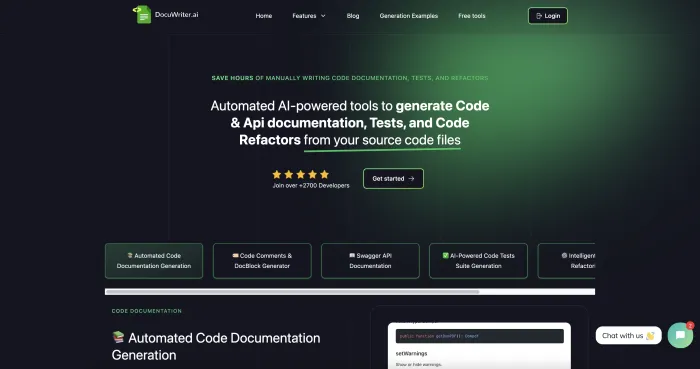
Task: Click the red notification badge on chat
Action: click(690, 326)
